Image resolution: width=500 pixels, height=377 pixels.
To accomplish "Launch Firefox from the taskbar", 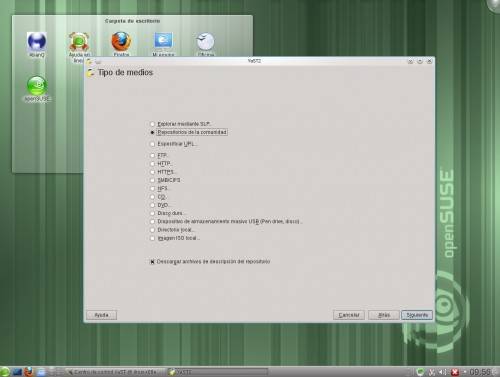I will pos(29,372).
